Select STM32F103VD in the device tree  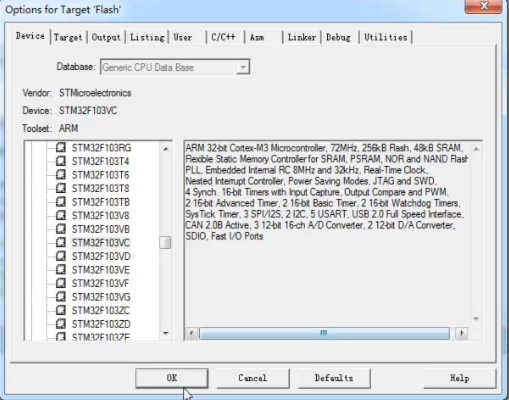coord(101,256)
